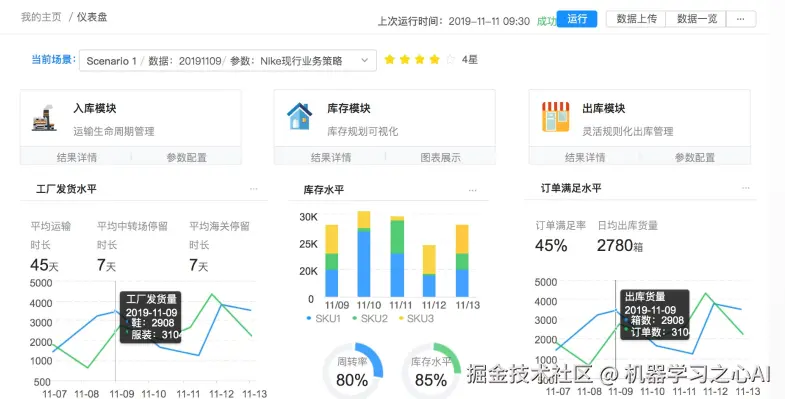Click the shop icon in 出库模块 card
This screenshot has height=399, width=785.
(x=556, y=117)
